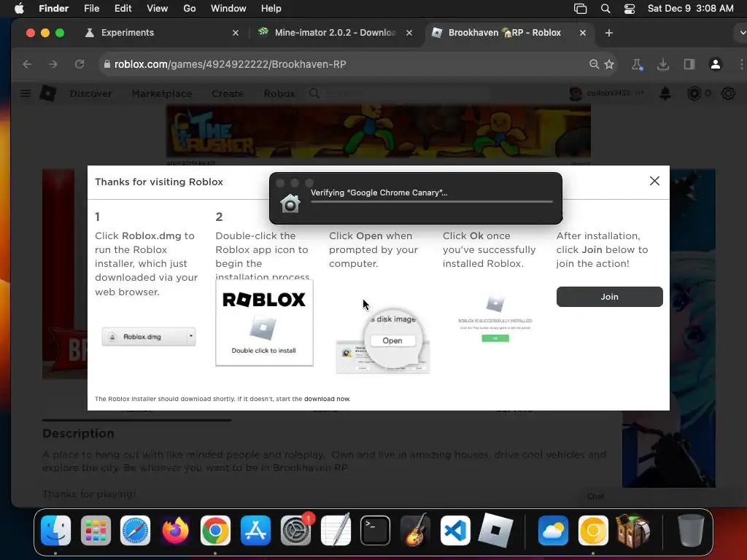Click the Roblox double click to install image

click(x=264, y=323)
